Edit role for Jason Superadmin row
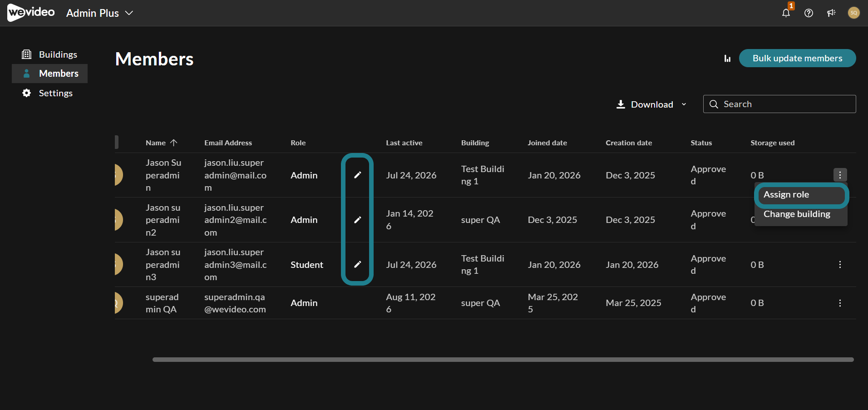This screenshot has height=410, width=868. click(x=358, y=175)
